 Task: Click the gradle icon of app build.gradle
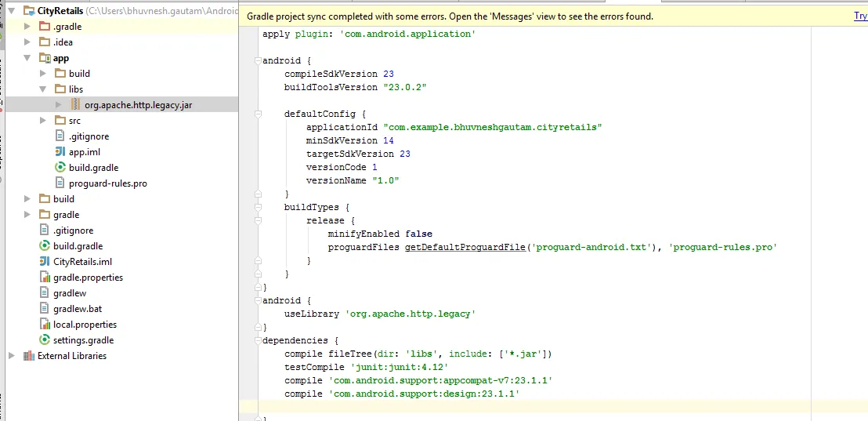pyautogui.click(x=60, y=167)
